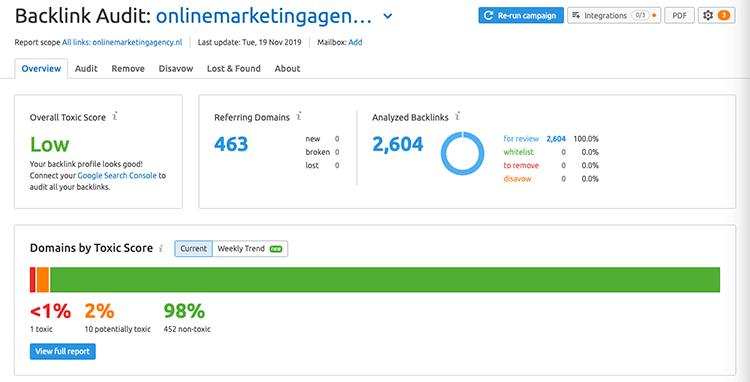The image size is (750, 382).
Task: Click the 100.0% for review percentage
Action: click(586, 139)
